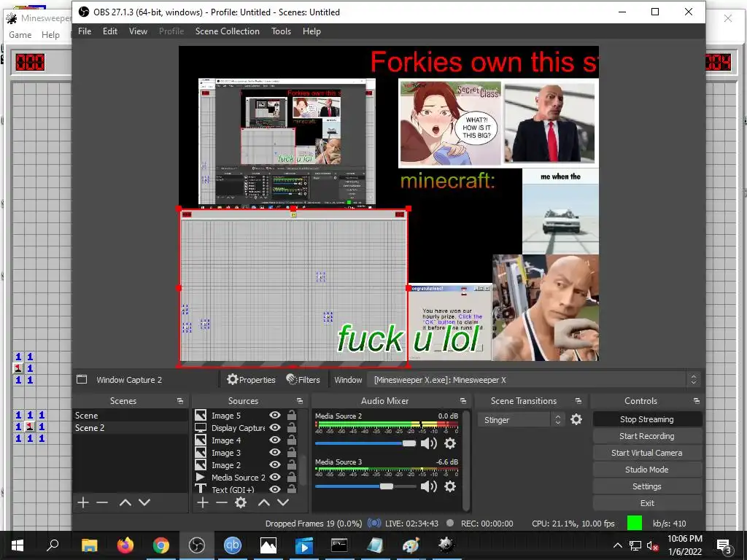Move scene down in Scenes list
This screenshot has width=747, height=560.
(x=144, y=502)
